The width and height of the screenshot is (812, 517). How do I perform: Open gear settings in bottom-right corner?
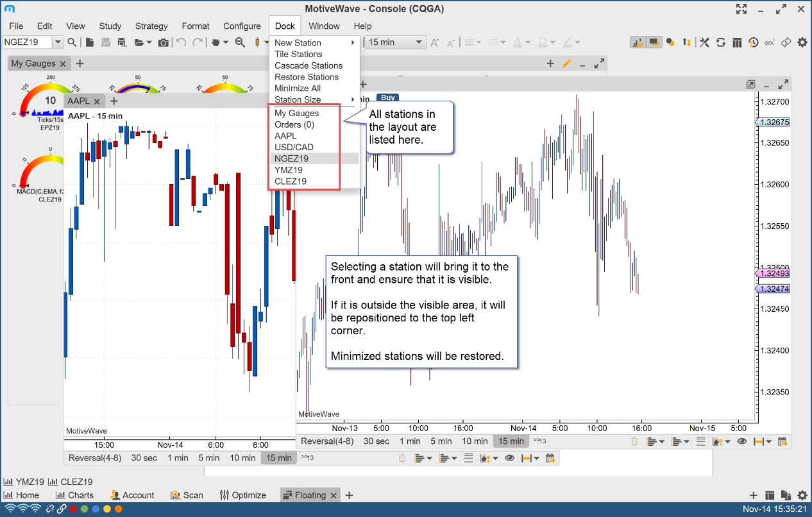802,495
